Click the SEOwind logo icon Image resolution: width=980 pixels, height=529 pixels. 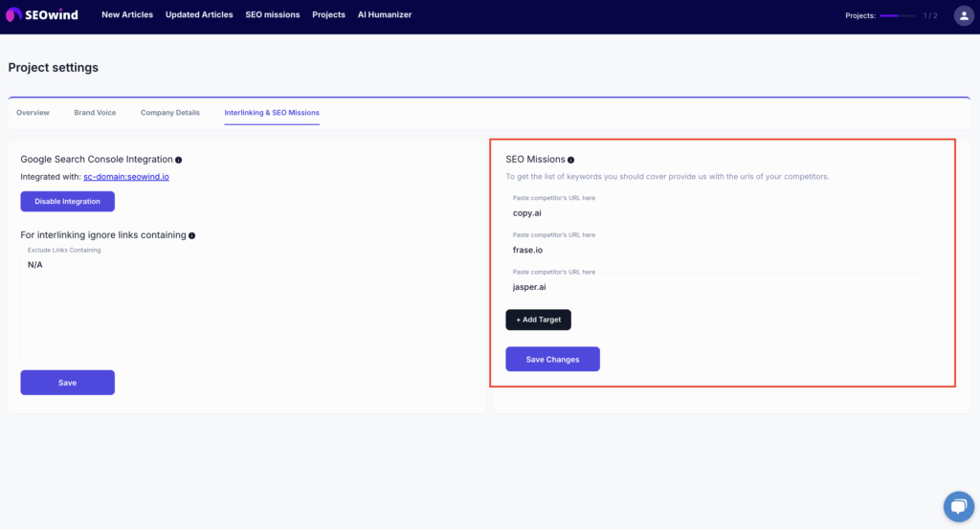coord(13,15)
